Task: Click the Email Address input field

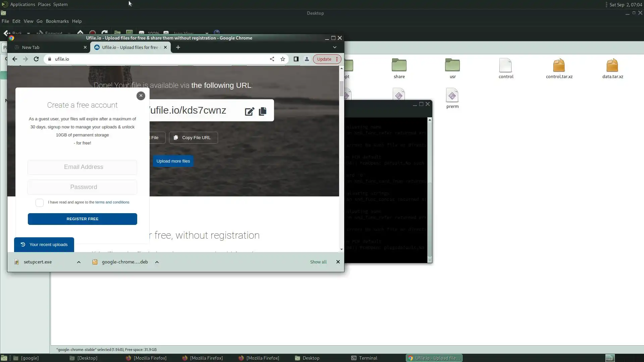Action: coord(83,167)
